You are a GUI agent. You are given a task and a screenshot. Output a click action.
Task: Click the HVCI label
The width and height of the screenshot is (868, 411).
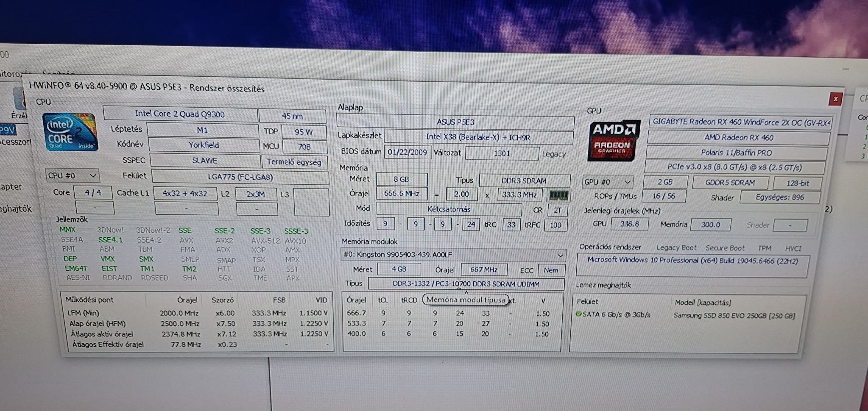(x=793, y=249)
